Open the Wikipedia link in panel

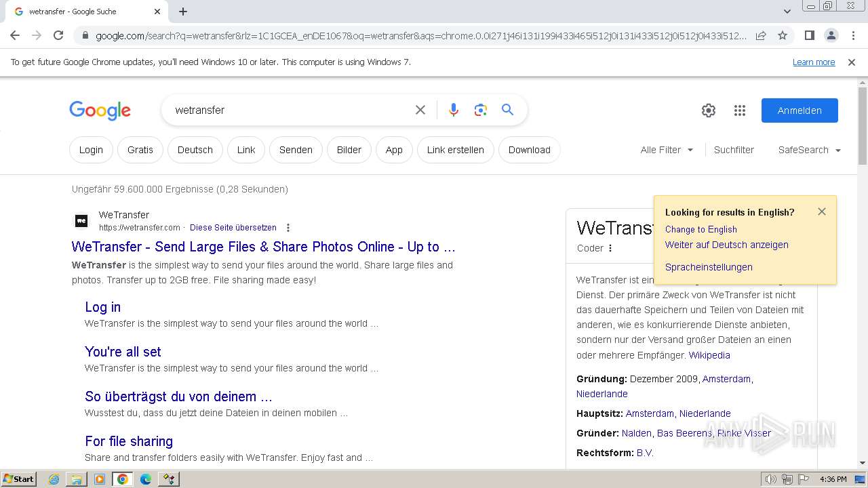click(x=709, y=355)
